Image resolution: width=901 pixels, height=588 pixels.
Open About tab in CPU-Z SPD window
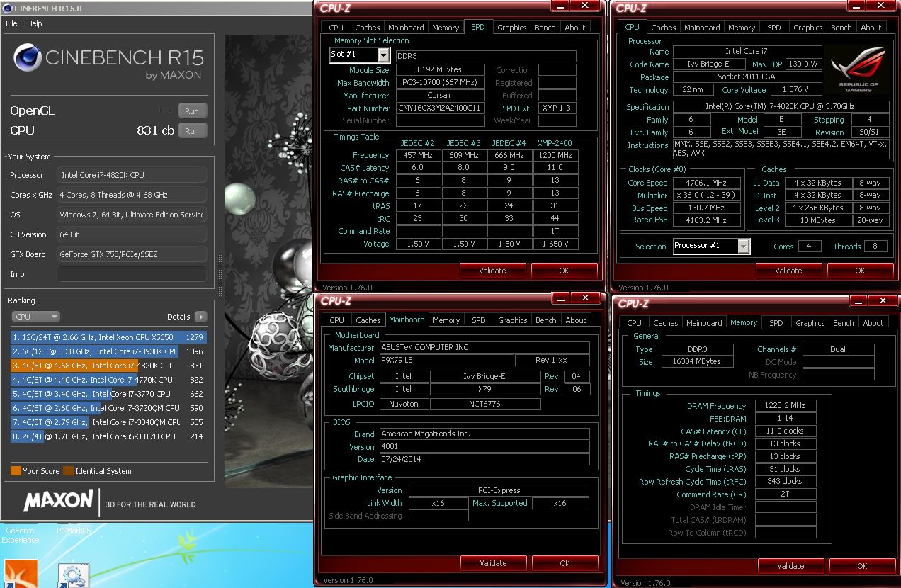tap(575, 28)
